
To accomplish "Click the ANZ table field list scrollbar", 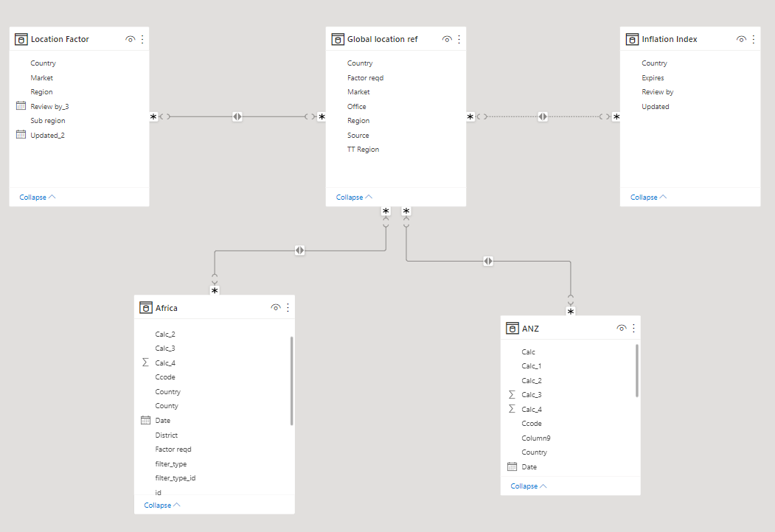I will 637,371.
